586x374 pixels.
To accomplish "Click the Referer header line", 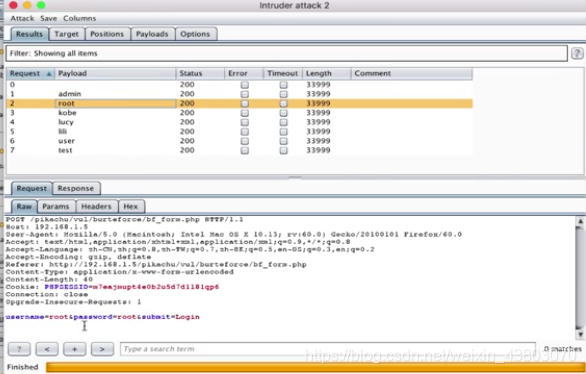I will [156, 265].
